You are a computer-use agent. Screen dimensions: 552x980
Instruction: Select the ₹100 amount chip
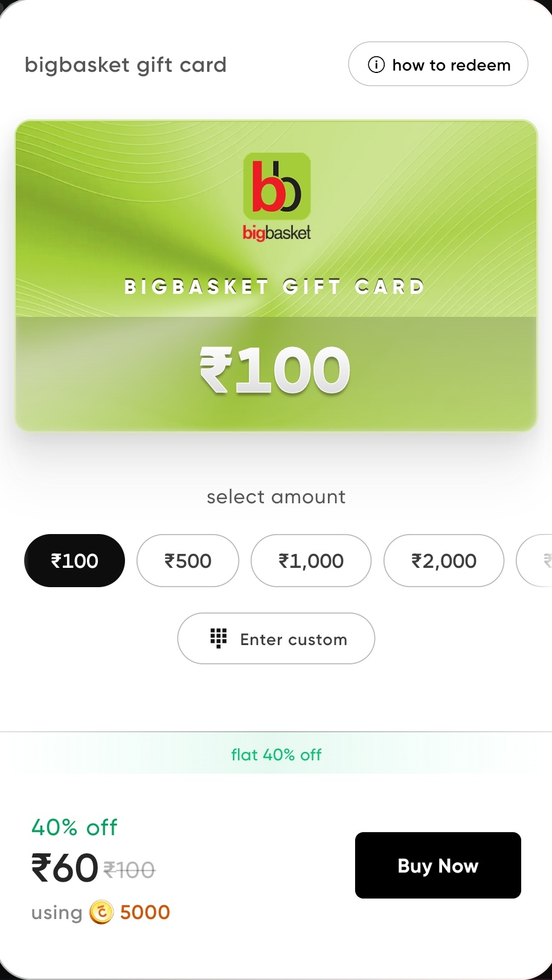[x=74, y=561]
